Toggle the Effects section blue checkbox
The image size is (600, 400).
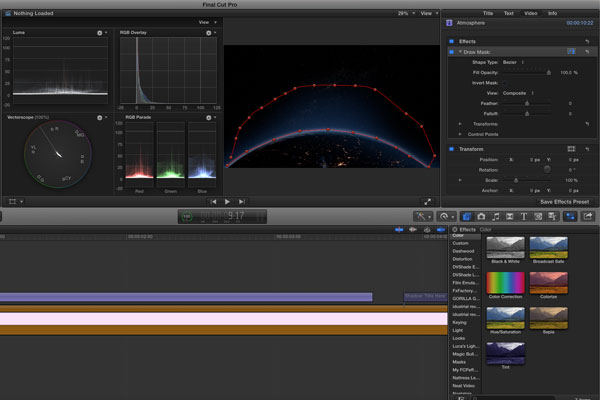point(451,41)
